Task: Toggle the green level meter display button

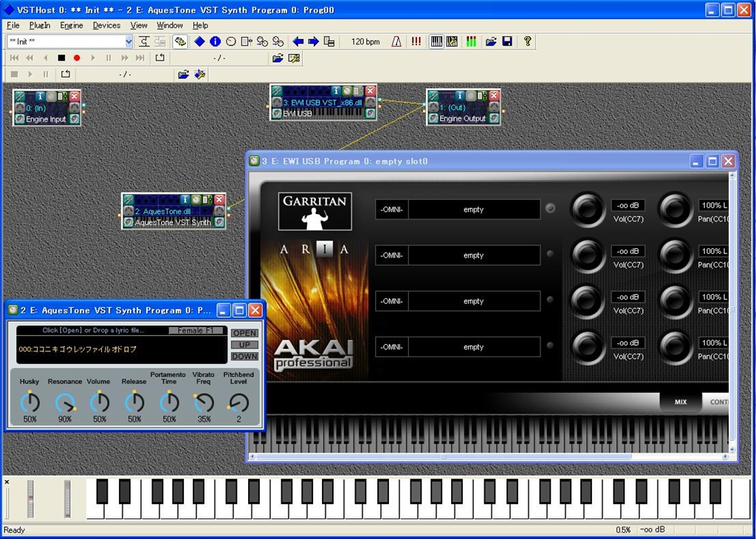Action: (471, 42)
